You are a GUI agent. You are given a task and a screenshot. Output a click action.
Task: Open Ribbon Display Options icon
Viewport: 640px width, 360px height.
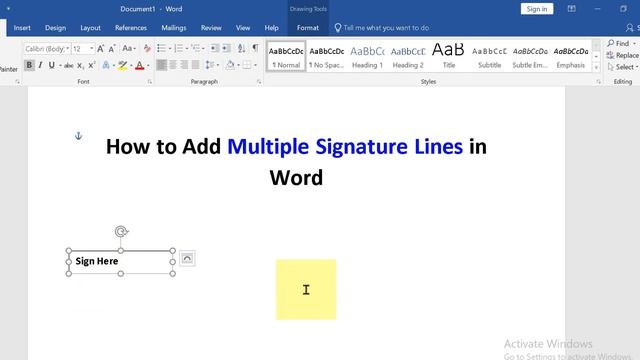click(571, 9)
